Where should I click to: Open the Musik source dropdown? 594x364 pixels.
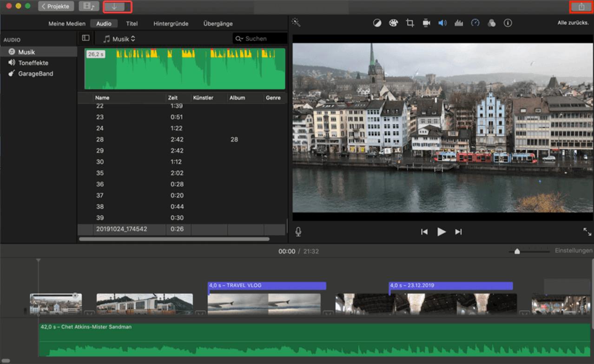[119, 39]
